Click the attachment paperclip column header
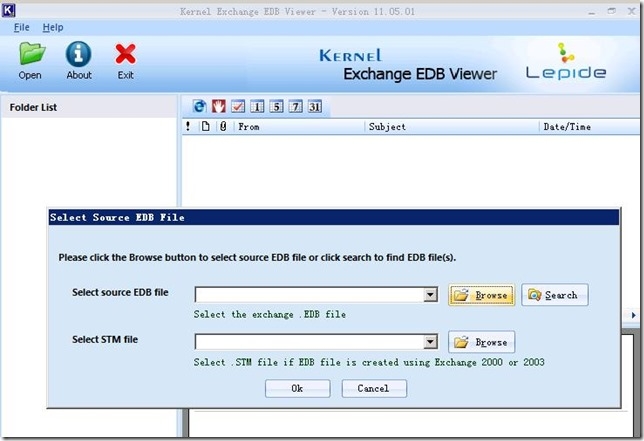This screenshot has width=644, height=441. click(223, 126)
